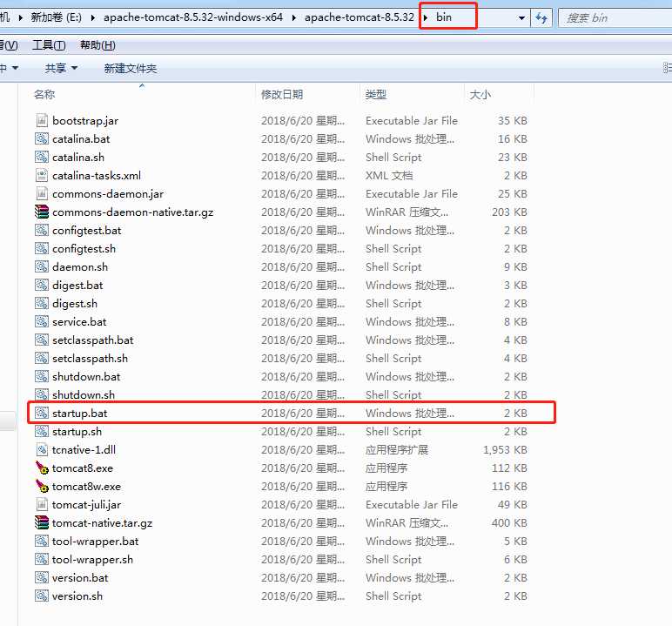The width and height of the screenshot is (672, 626).
Task: Click the configtest.sh file icon
Action: point(42,249)
